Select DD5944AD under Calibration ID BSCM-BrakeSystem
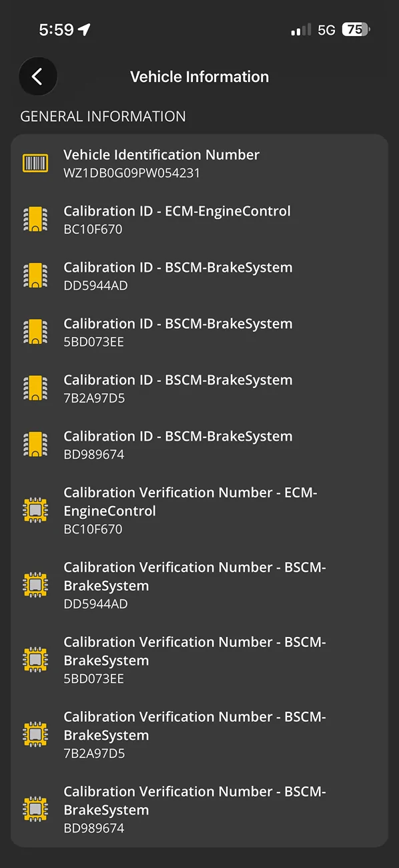 [x=95, y=285]
